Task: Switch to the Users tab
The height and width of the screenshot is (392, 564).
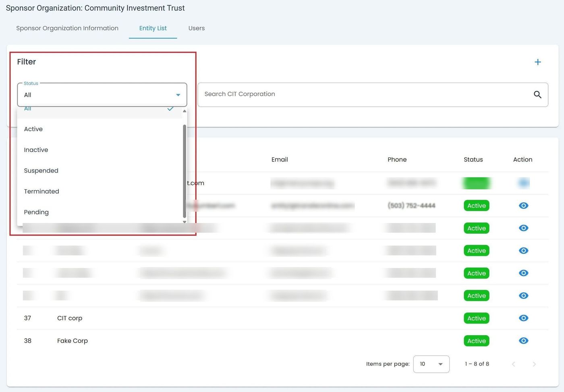Action: coord(196,28)
